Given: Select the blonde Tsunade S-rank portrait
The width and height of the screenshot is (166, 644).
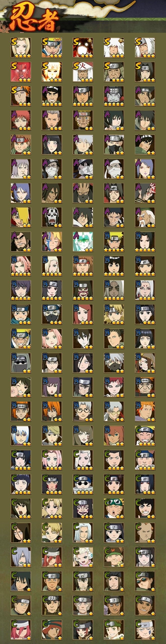Looking at the screenshot, I should [21, 48].
